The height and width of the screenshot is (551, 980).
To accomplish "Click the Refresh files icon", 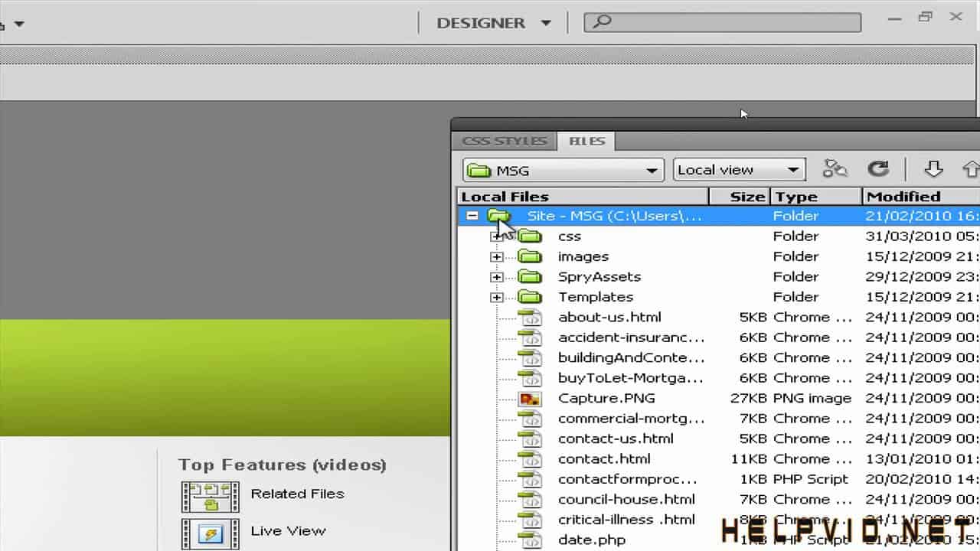I will point(877,169).
